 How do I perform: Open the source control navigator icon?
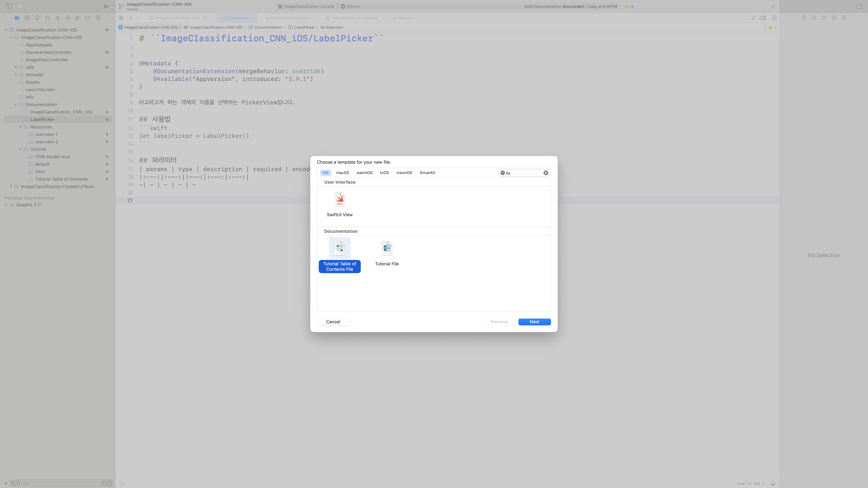click(27, 18)
